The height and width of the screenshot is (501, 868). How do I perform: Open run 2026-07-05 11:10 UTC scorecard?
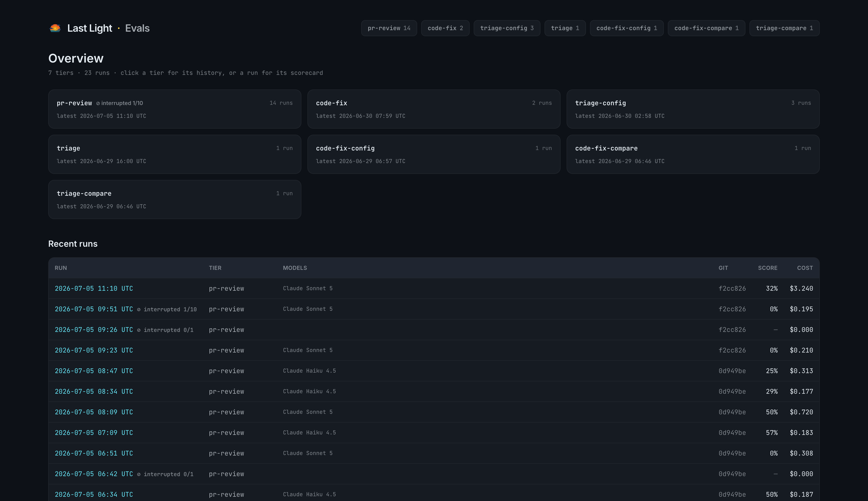[94, 288]
